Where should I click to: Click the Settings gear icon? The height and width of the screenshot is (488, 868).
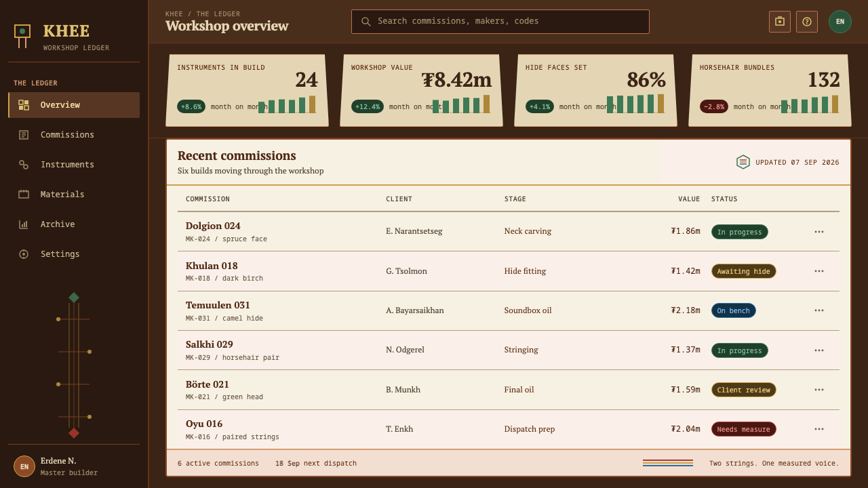[24, 254]
